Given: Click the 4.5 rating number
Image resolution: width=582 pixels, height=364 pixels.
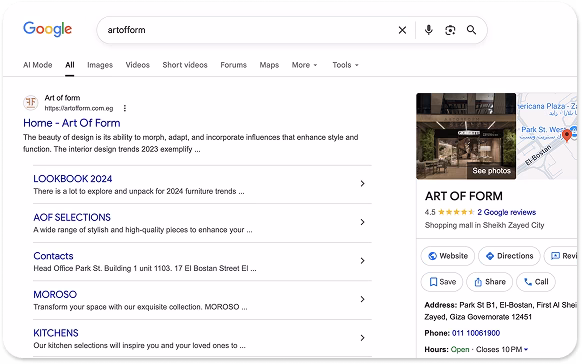Looking at the screenshot, I should click(x=430, y=212).
